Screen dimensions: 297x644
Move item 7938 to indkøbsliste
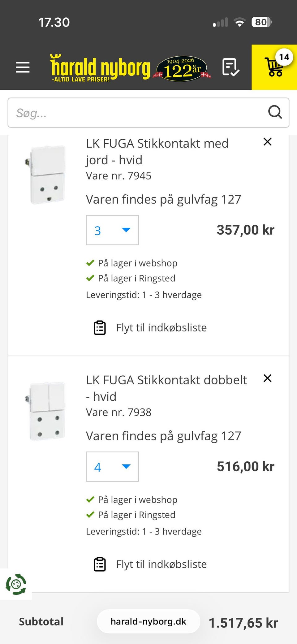point(161,564)
